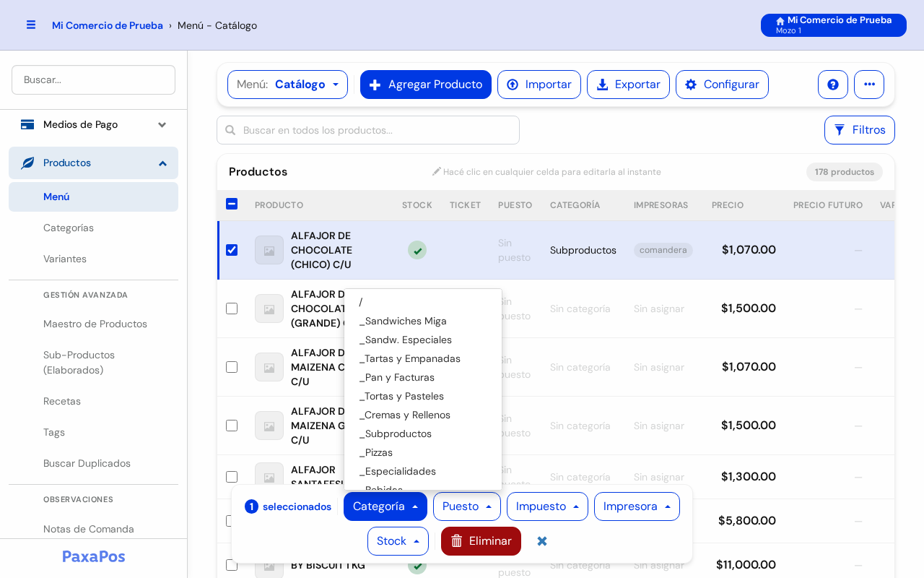The image size is (924, 578).
Task: Click Agregar Producto button
Action: 426,85
